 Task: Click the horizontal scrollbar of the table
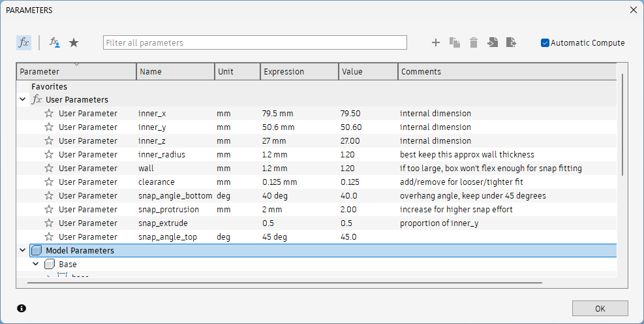[284, 283]
